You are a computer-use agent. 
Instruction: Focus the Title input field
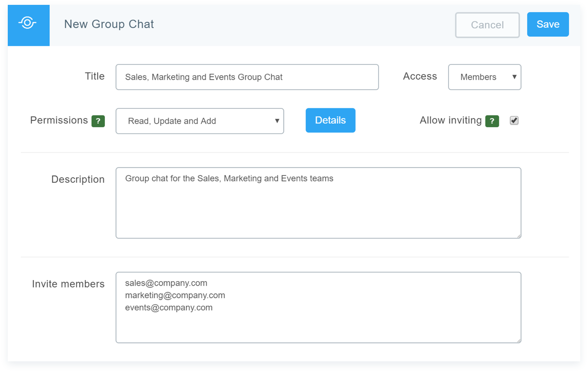[247, 77]
